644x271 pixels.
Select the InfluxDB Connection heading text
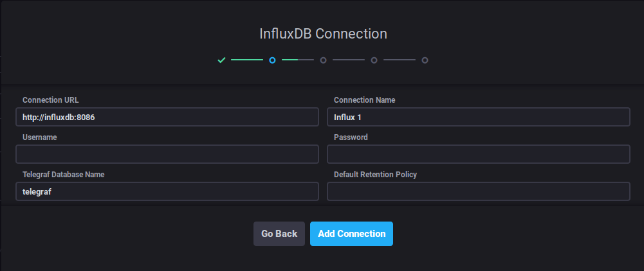(x=323, y=33)
